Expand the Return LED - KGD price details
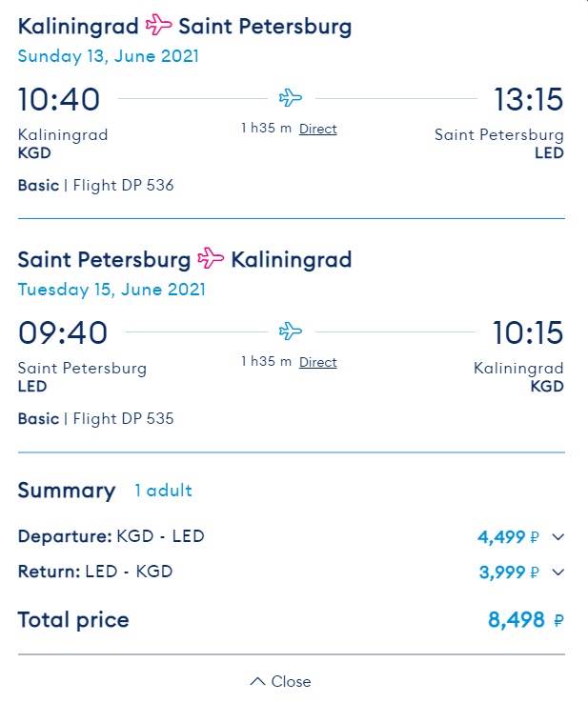Screen dimensions: 588x703 pos(558,572)
